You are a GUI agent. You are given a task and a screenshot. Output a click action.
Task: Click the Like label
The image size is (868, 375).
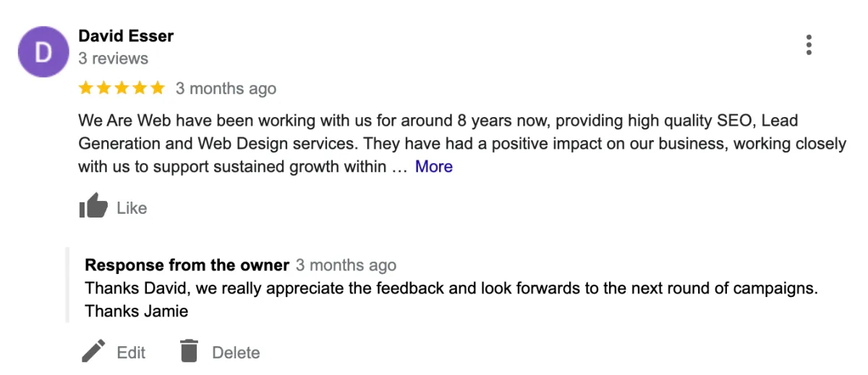pyautogui.click(x=132, y=208)
